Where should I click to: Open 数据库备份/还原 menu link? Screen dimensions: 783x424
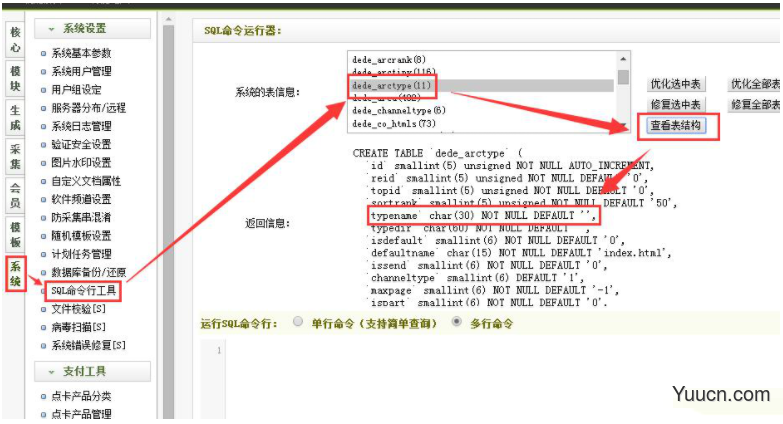coord(88,272)
